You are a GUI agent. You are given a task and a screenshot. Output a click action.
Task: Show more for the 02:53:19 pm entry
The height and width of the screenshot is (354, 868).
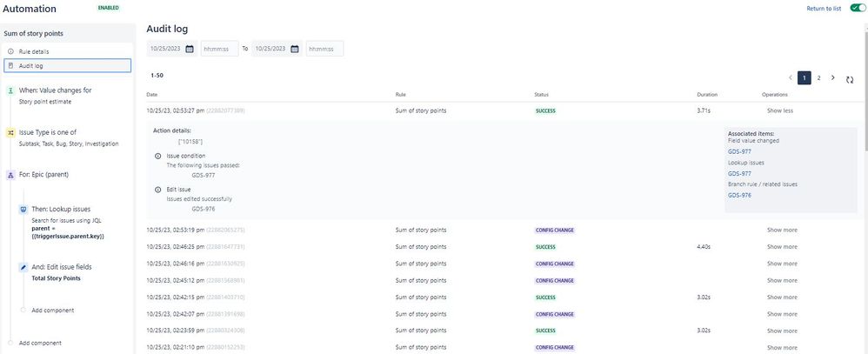click(x=782, y=230)
